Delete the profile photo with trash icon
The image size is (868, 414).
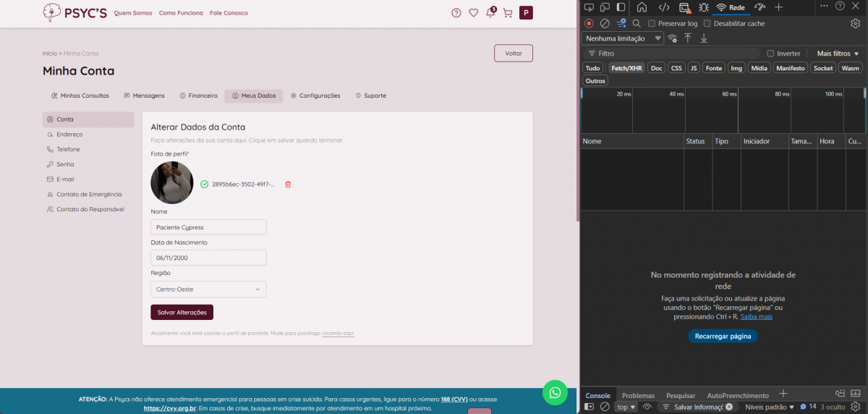pos(288,185)
